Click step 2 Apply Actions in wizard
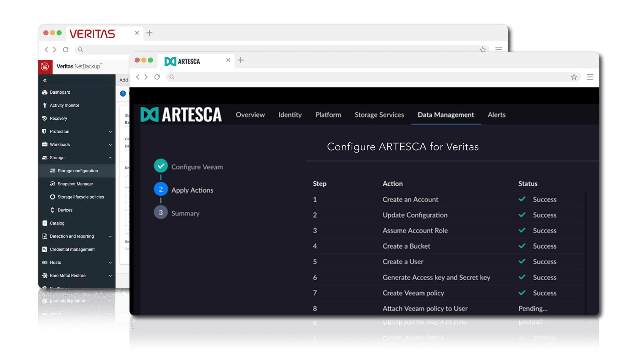 coord(184,190)
